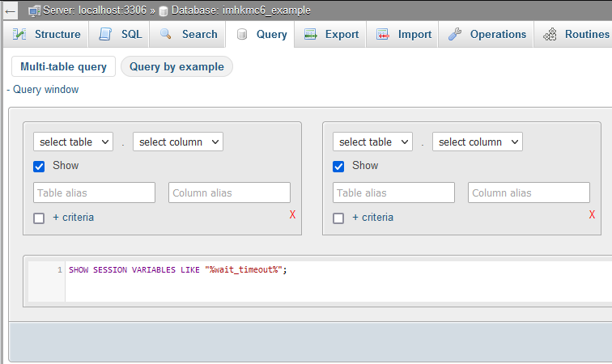Uncheck the Show checkbox in second column box
Screen dimensions: 612x364
[338, 166]
